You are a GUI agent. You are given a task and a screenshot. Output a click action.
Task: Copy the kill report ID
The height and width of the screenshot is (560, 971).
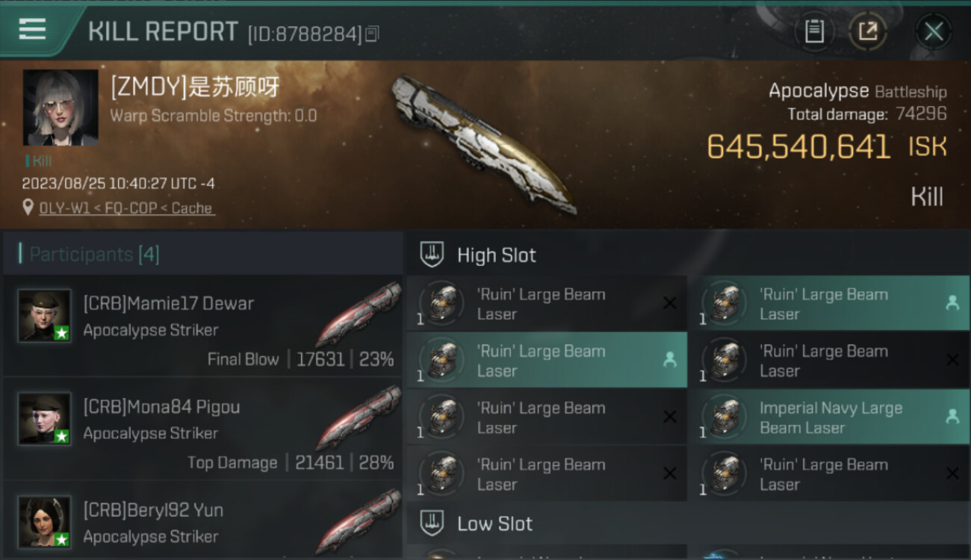pyautogui.click(x=373, y=34)
